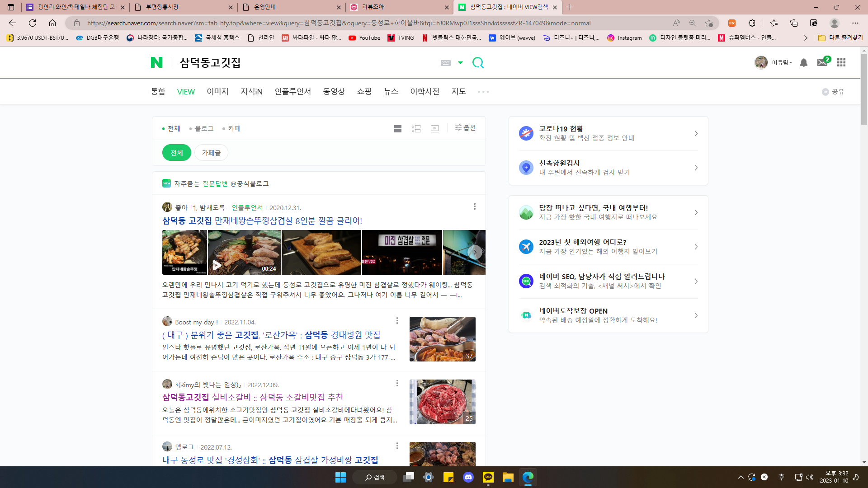This screenshot has width=868, height=488.
Task: Click the 카페글 pill button
Action: [211, 153]
